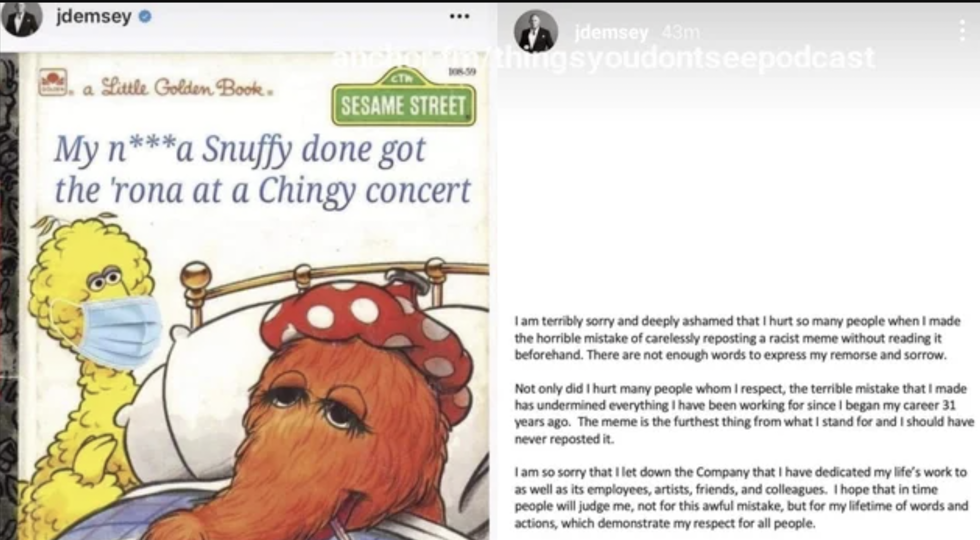This screenshot has width=980, height=540.
Task: Click the 'let down the Company' paragraph
Action: pos(741,498)
